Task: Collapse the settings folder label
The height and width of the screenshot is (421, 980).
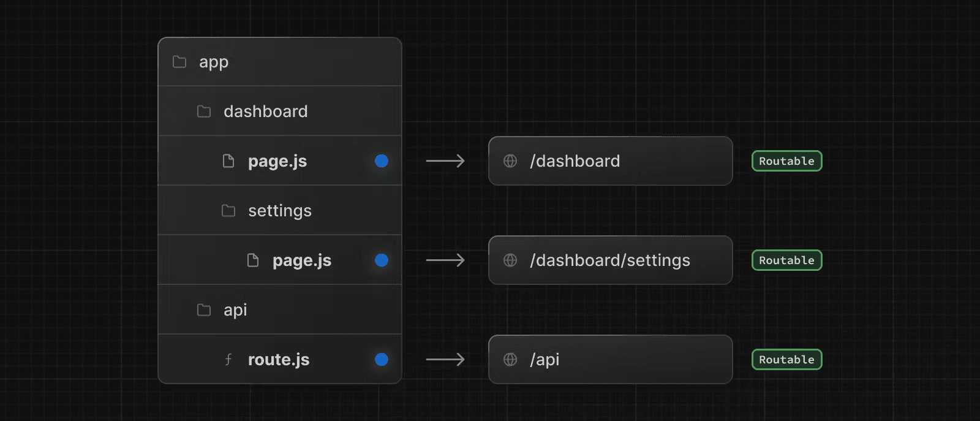Action: click(280, 211)
